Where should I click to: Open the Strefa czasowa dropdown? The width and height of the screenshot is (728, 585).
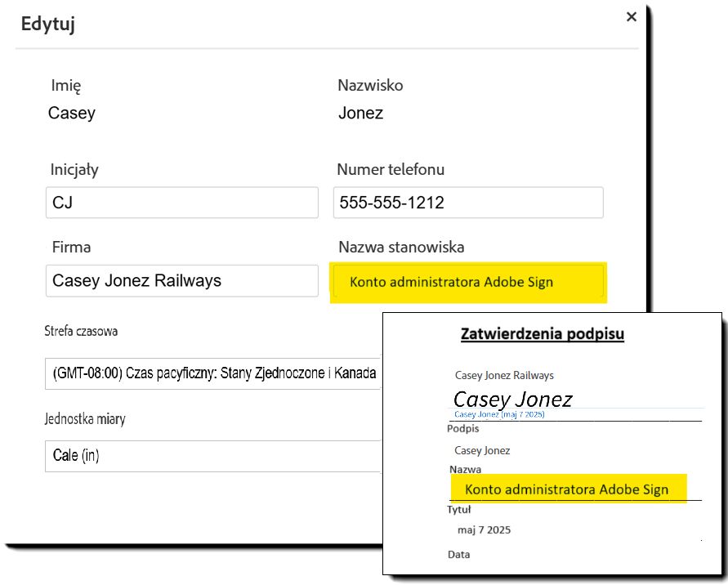(x=213, y=373)
